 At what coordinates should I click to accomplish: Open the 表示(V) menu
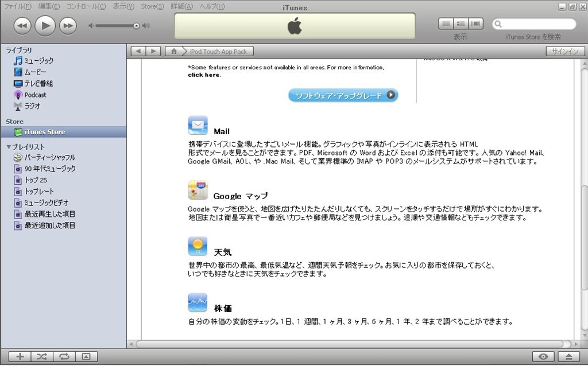(123, 6)
